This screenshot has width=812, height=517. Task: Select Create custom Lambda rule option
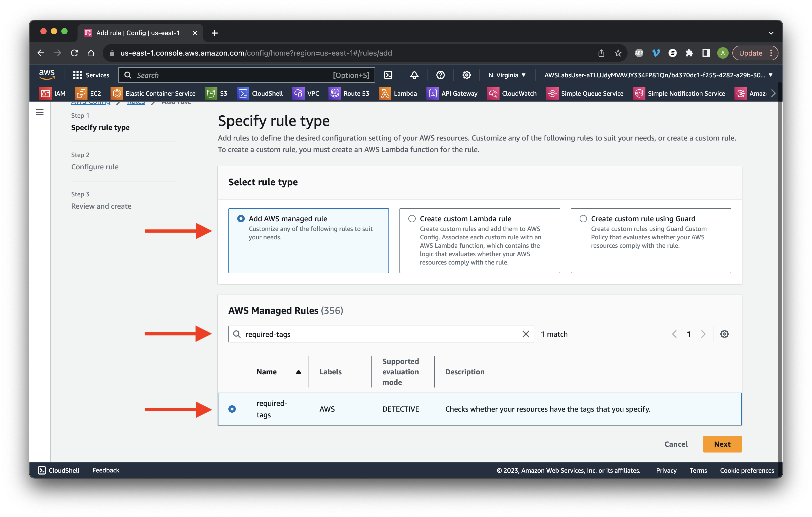pos(480,240)
